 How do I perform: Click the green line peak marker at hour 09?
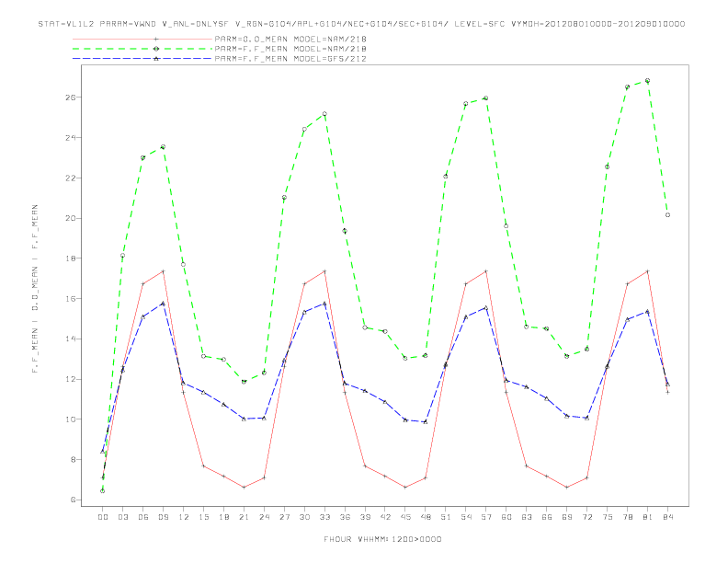(163, 147)
